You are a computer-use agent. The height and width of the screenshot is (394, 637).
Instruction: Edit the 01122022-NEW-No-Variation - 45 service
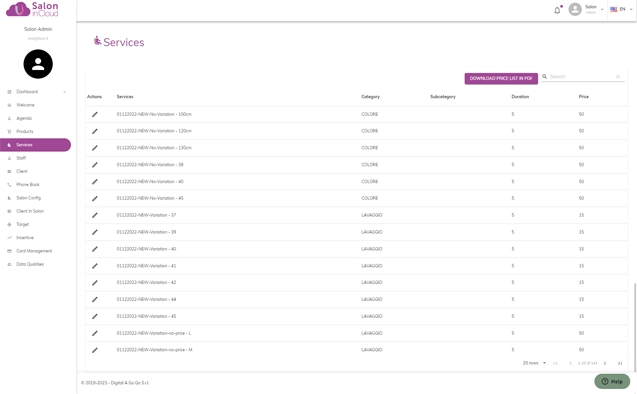click(95, 199)
